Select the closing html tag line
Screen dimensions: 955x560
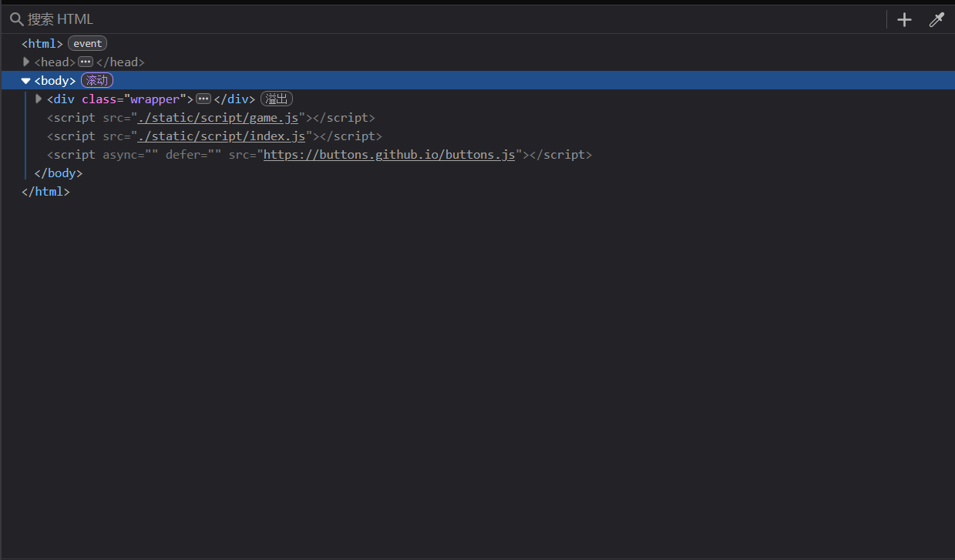coord(45,192)
